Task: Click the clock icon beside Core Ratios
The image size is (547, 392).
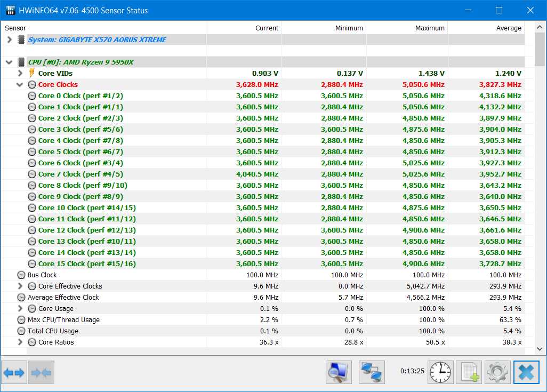Action: (32, 342)
